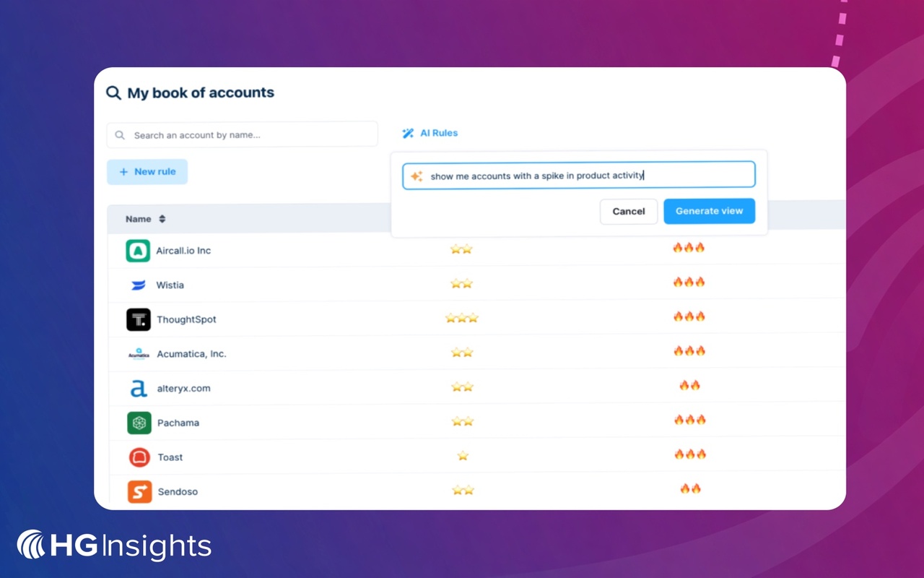Focus the Search an account by name field
This screenshot has height=578, width=924.
pos(243,135)
